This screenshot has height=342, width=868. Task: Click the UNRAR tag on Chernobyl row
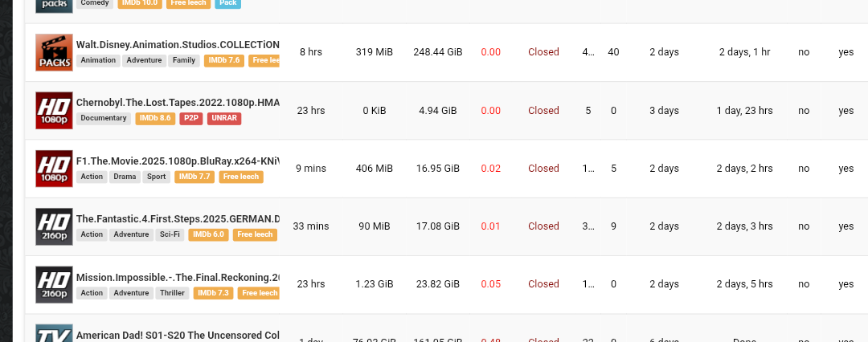[x=223, y=118]
